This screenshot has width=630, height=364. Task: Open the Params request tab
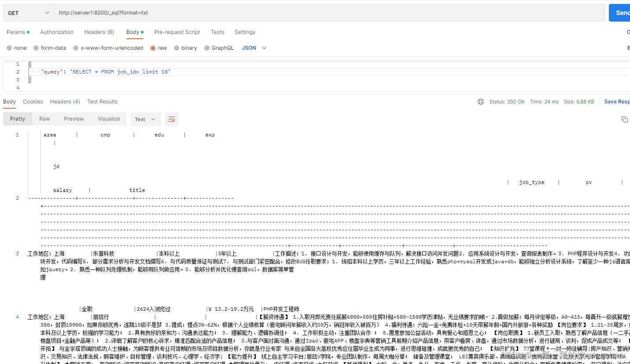click(18, 32)
